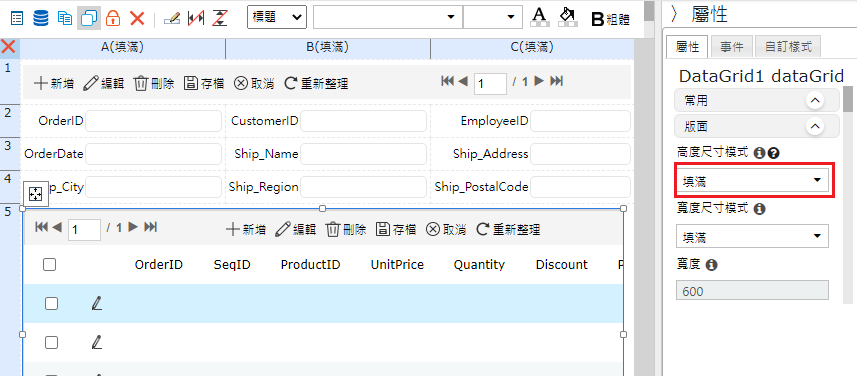The width and height of the screenshot is (857, 376).
Task: Click the database icon in top toolbar
Action: (41, 18)
